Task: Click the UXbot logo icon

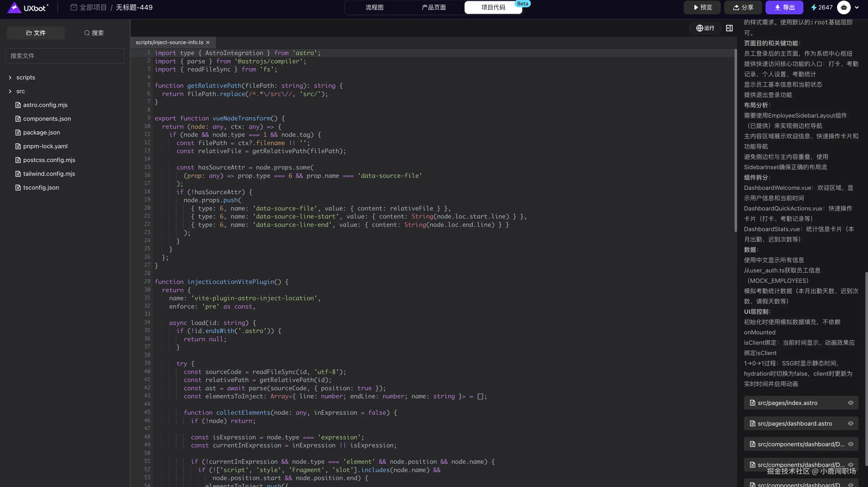Action: click(x=14, y=7)
